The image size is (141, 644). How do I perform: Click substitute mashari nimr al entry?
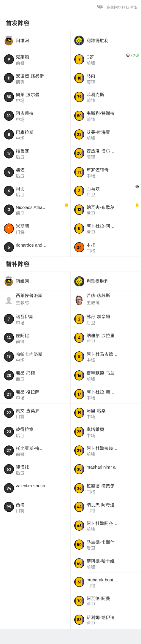coord(106,469)
